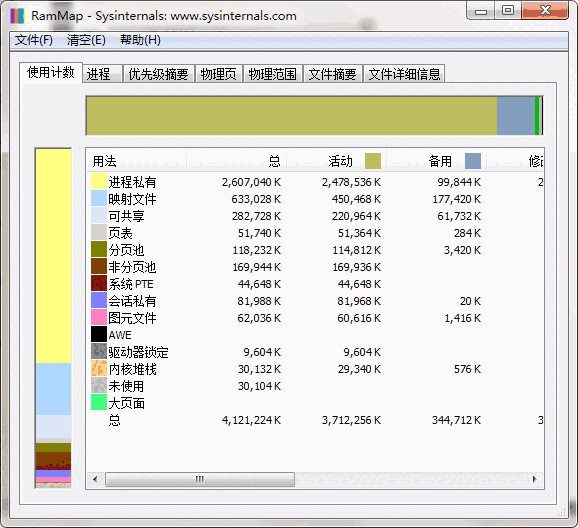Switch to the 优先级摘要 tab
This screenshot has height=528, width=578.
click(x=159, y=74)
